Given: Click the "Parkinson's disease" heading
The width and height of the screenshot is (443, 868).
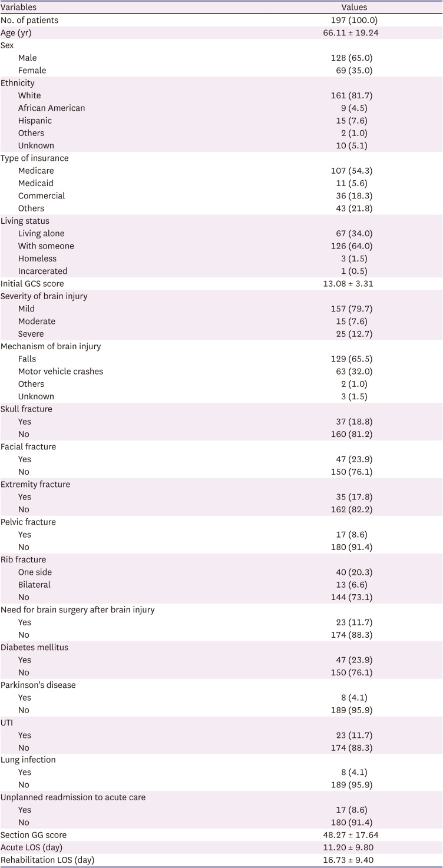Looking at the screenshot, I should 38,685.
